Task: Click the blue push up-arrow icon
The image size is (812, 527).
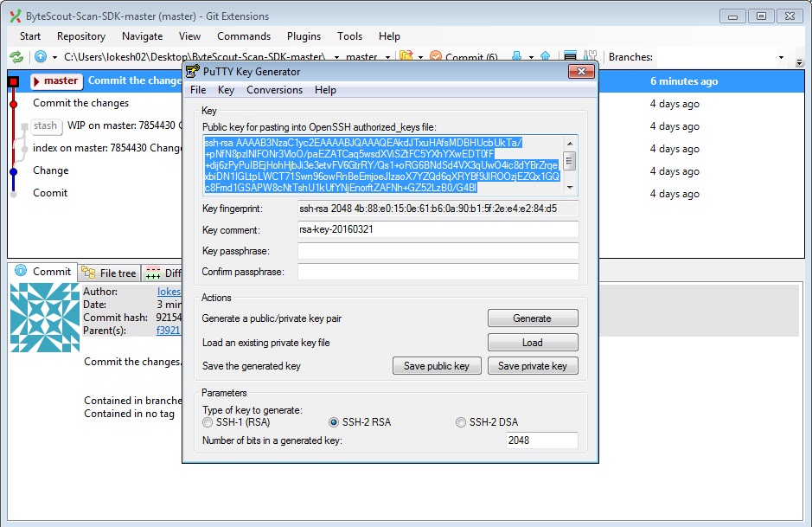Action: coord(546,56)
